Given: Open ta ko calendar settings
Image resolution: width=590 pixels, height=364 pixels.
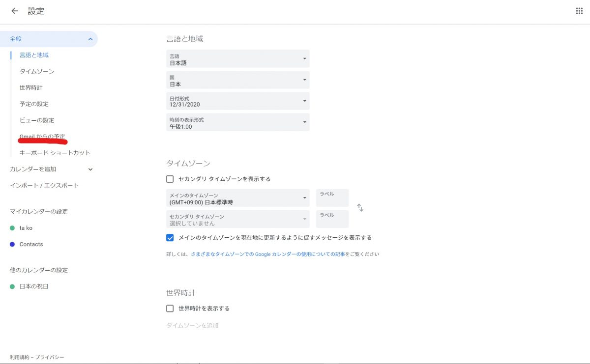Looking at the screenshot, I should (26, 228).
